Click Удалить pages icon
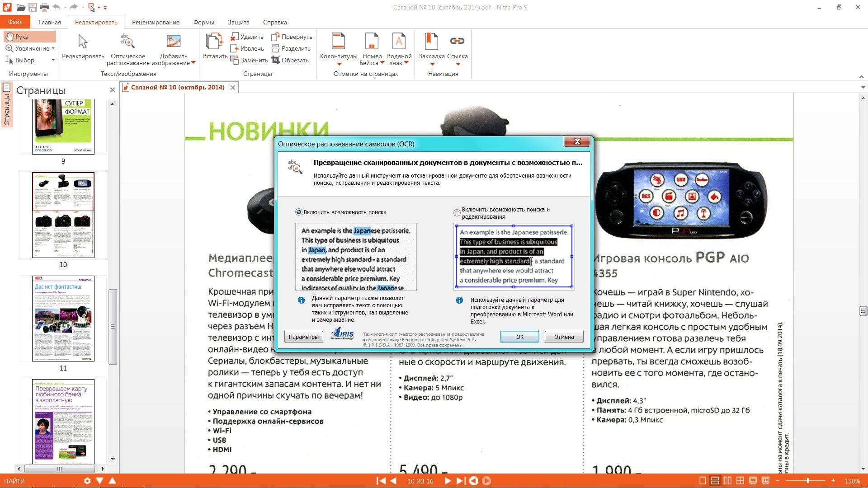This screenshot has height=488, width=868. coord(247,37)
